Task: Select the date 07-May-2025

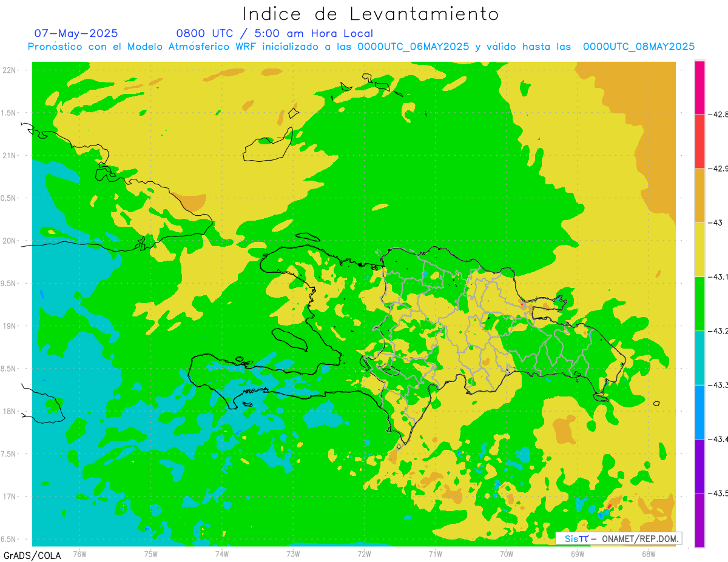Action: [x=76, y=33]
